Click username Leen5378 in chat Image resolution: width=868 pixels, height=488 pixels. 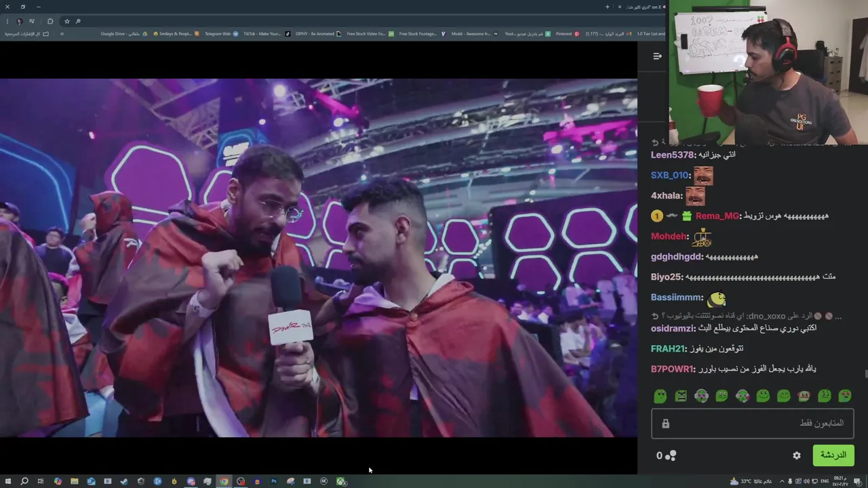pos(673,155)
